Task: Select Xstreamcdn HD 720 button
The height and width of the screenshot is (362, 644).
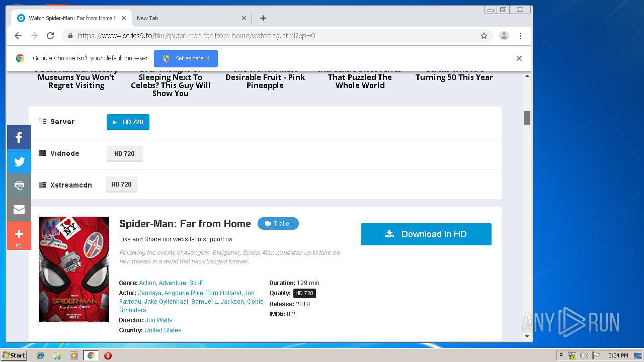Action: point(121,185)
